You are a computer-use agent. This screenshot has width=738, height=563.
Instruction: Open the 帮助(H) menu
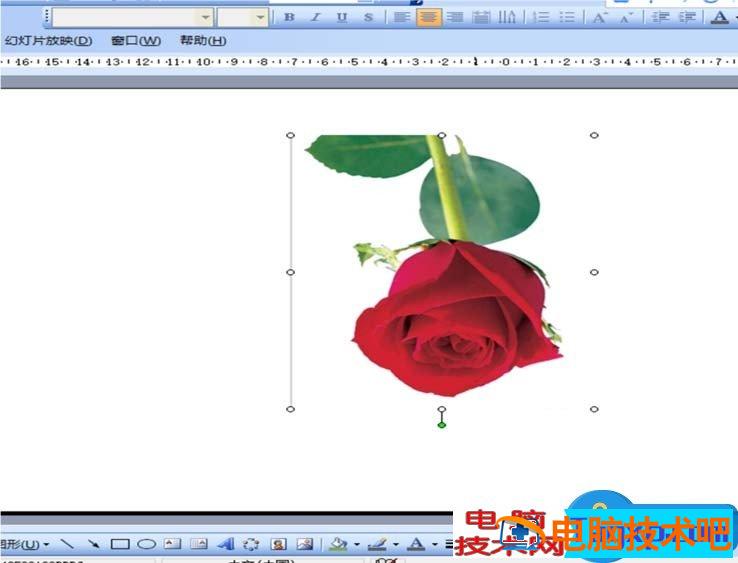203,41
